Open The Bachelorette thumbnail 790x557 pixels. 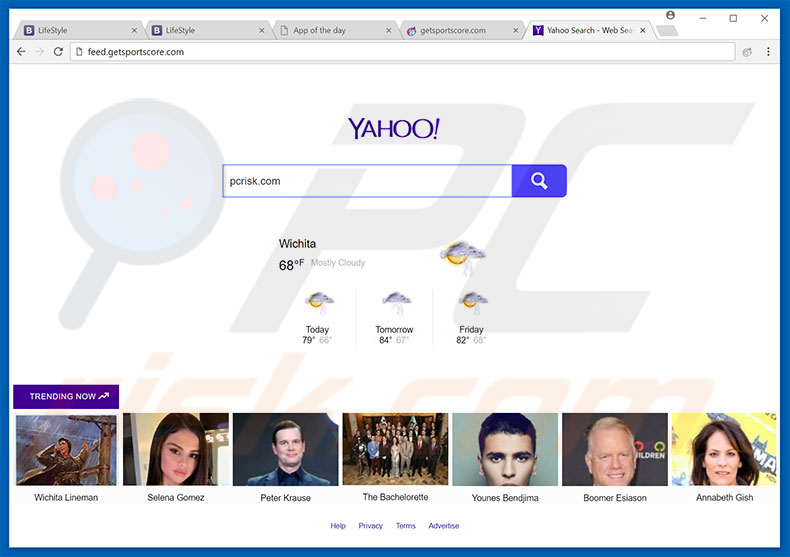point(396,449)
